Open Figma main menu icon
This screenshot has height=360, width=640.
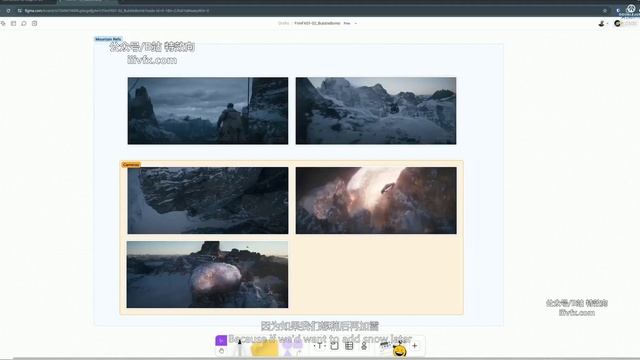coord(3,23)
